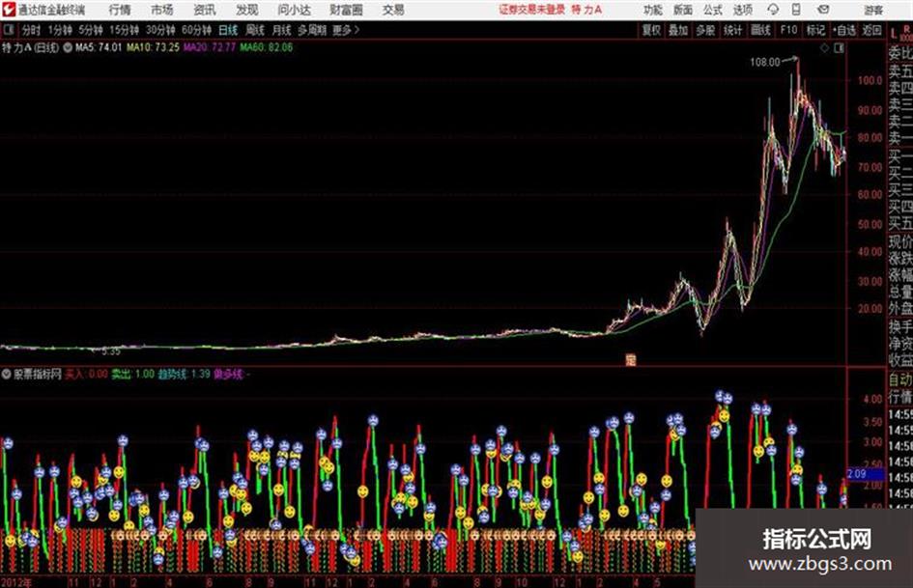Screen dimensions: 913x588
Task: Expand the MA indicator dropdown beside 特力A(日线)
Action: point(68,47)
